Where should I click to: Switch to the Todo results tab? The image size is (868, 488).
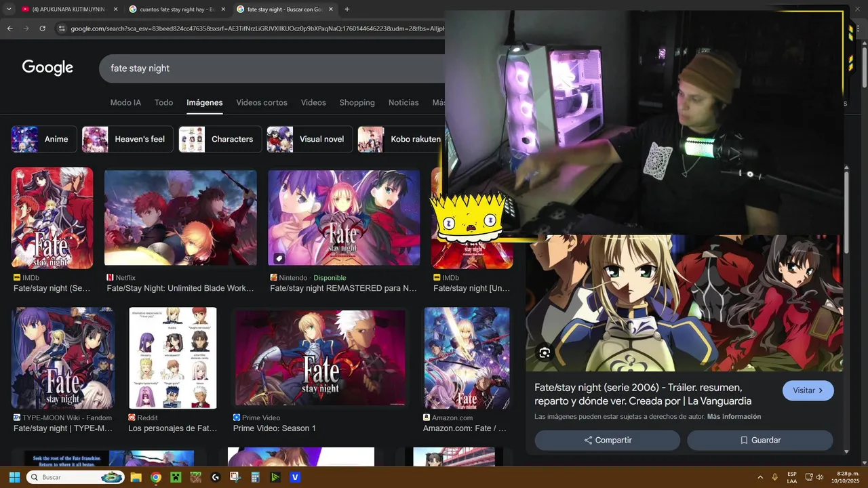(x=163, y=102)
